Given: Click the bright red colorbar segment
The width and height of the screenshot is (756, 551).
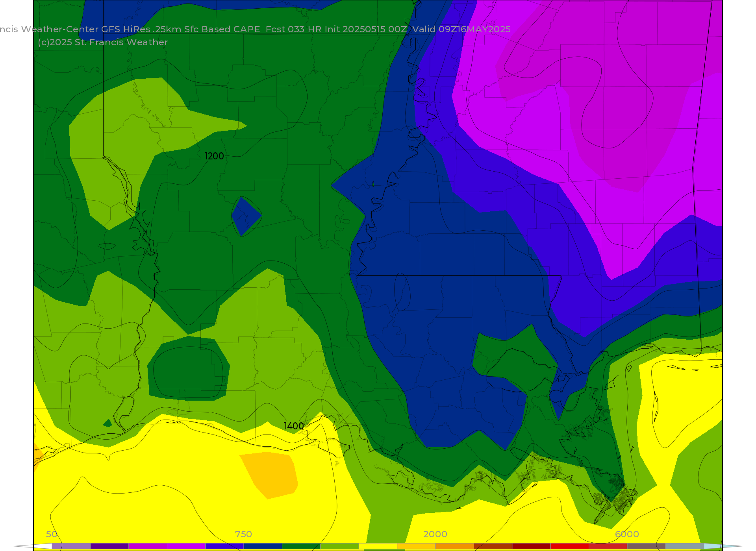Looking at the screenshot, I should [x=569, y=546].
